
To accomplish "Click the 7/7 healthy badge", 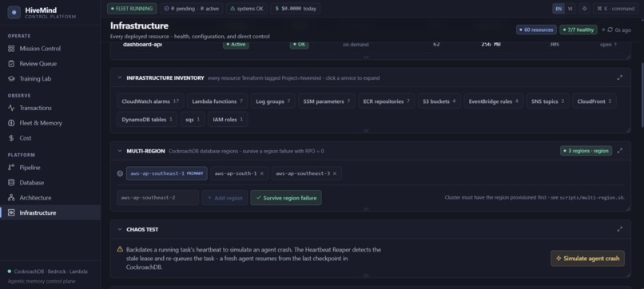I will 578,30.
